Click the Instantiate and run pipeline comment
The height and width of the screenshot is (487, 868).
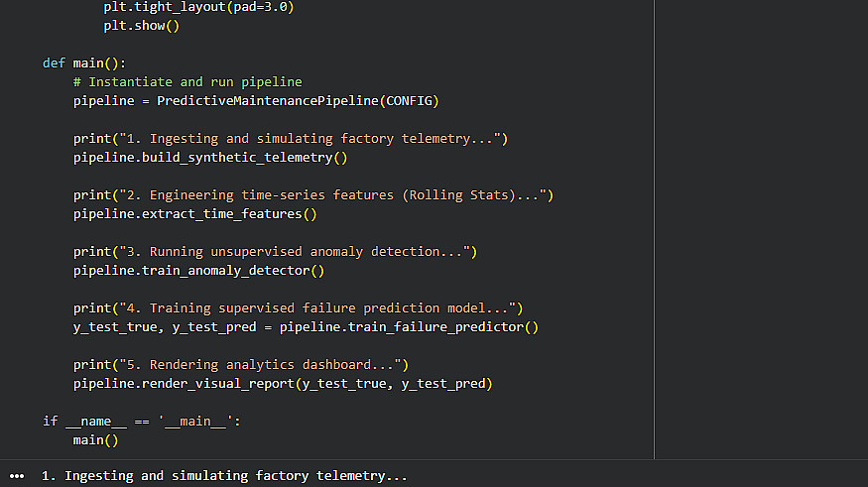(x=187, y=82)
